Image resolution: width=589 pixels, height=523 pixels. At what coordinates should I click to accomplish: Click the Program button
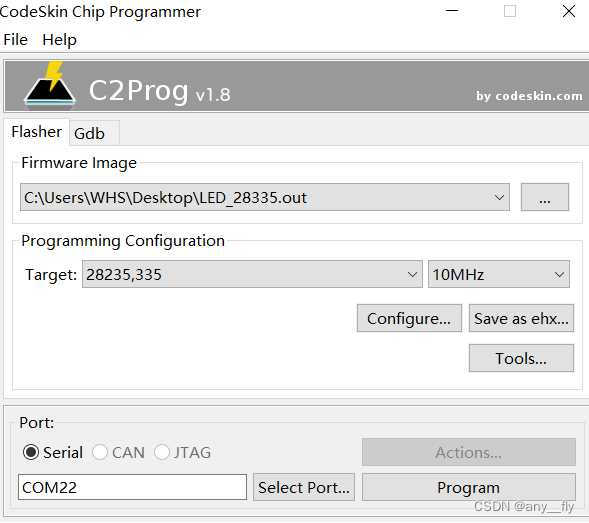[469, 487]
